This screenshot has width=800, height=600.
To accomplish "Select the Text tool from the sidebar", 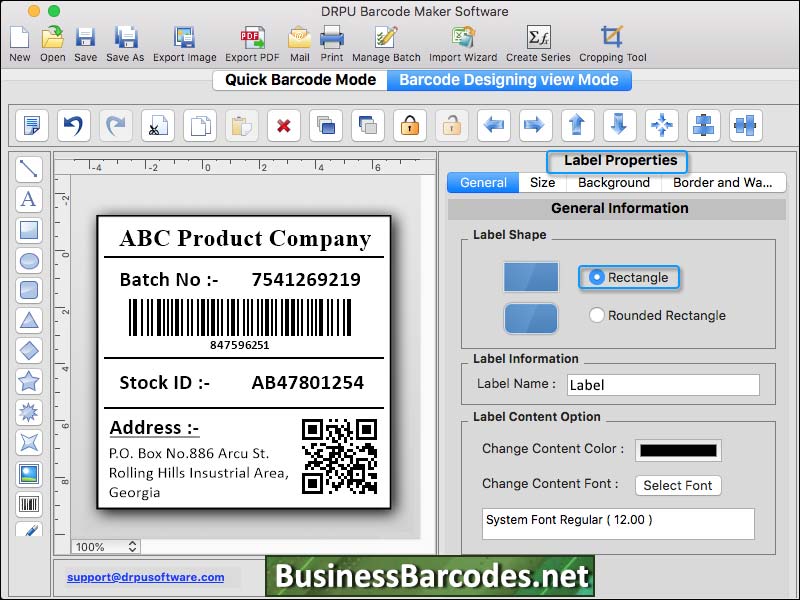I will tap(28, 199).
